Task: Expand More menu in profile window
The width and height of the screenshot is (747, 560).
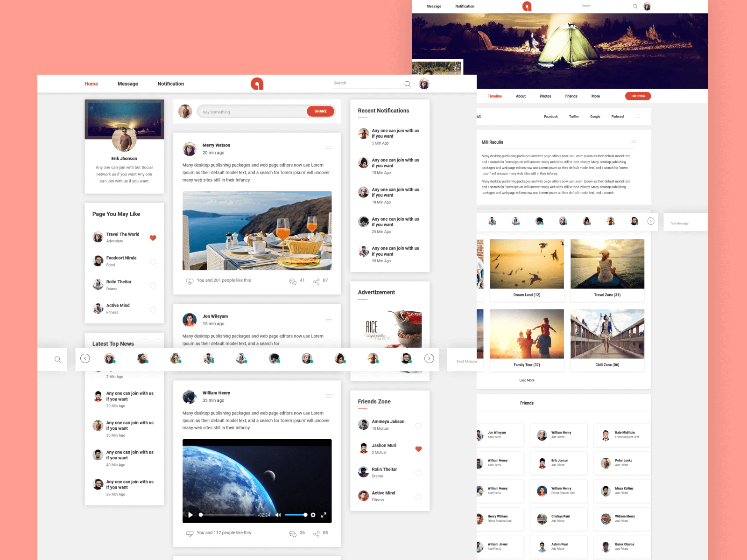Action: click(x=596, y=96)
